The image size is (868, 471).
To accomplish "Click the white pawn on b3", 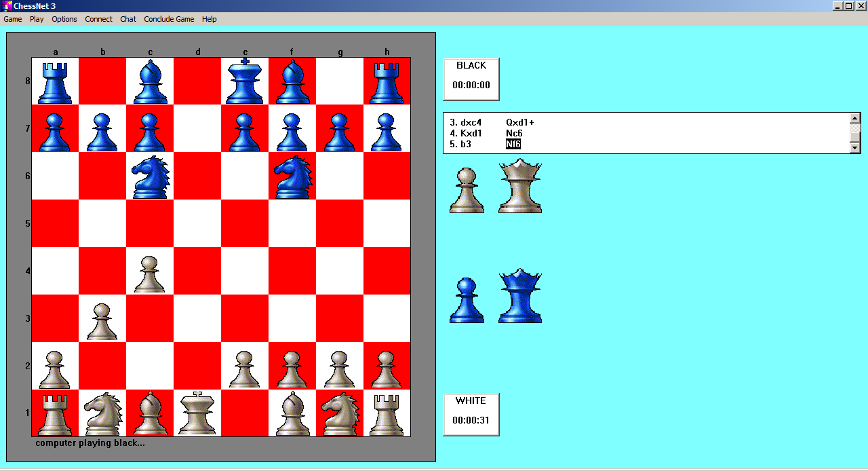I will point(102,320).
